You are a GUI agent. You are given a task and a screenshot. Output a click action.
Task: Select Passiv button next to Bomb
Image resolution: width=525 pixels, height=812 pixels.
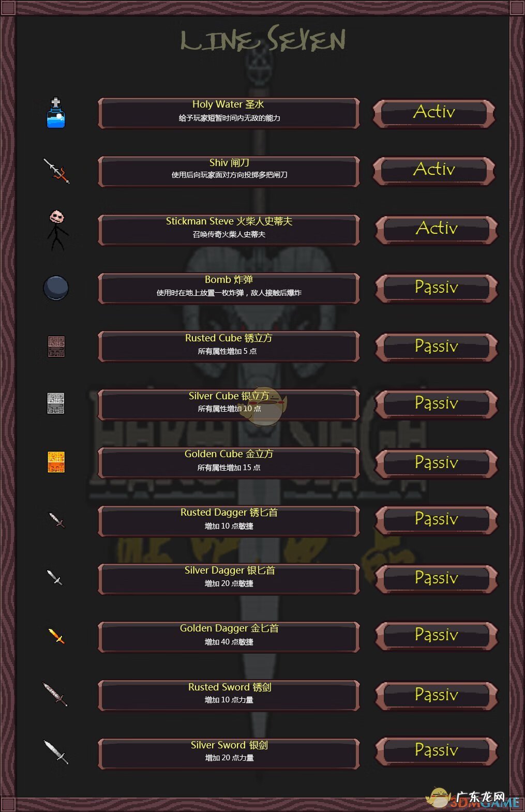pyautogui.click(x=436, y=288)
